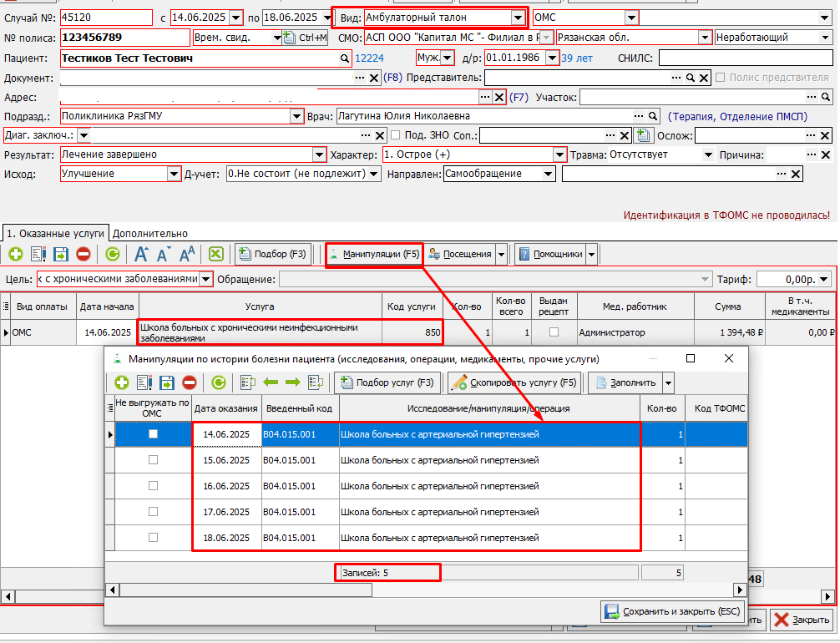Click green left arrow icon in dialog toolbar
The width and height of the screenshot is (840, 643).
point(271,382)
